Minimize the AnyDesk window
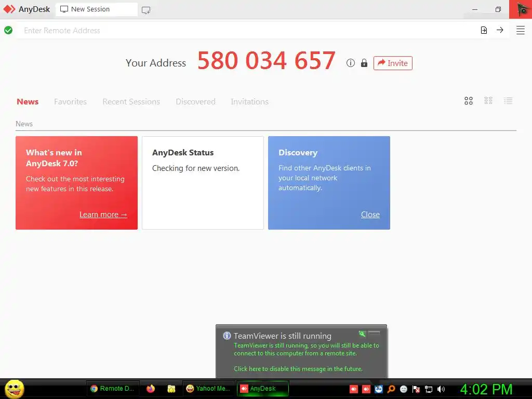This screenshot has width=532, height=399. [x=475, y=9]
